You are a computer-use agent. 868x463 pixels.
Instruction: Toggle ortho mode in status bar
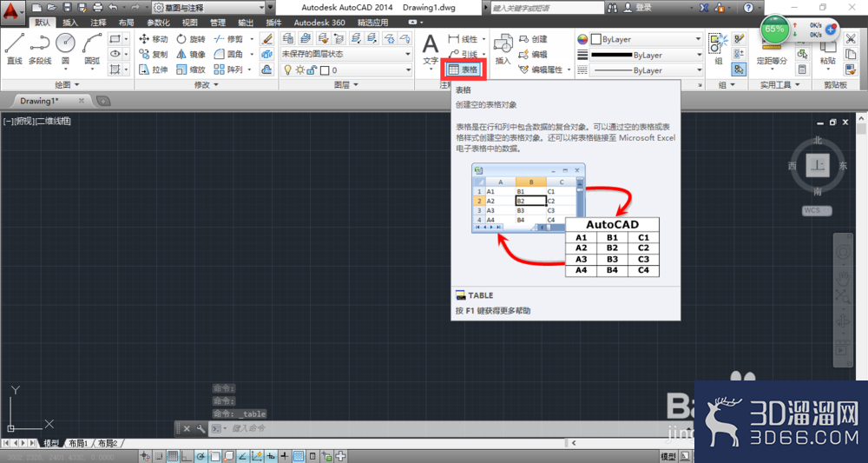187,456
